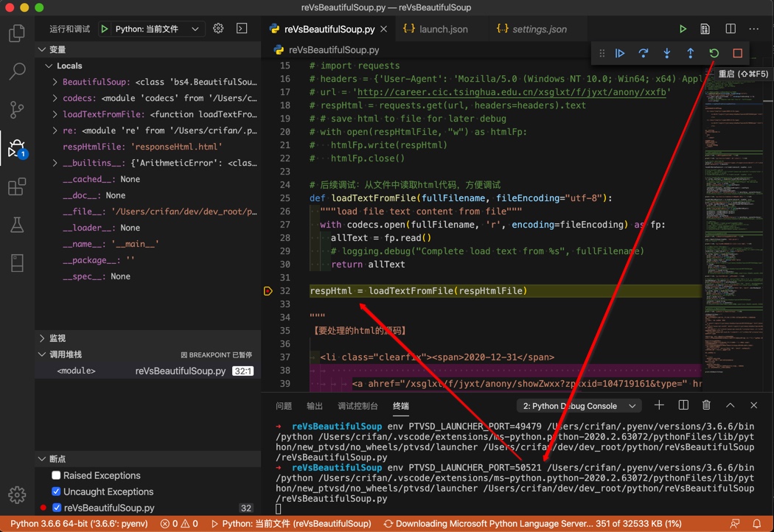Expand the 监视 watch section
This screenshot has height=532, width=774.
click(43, 338)
